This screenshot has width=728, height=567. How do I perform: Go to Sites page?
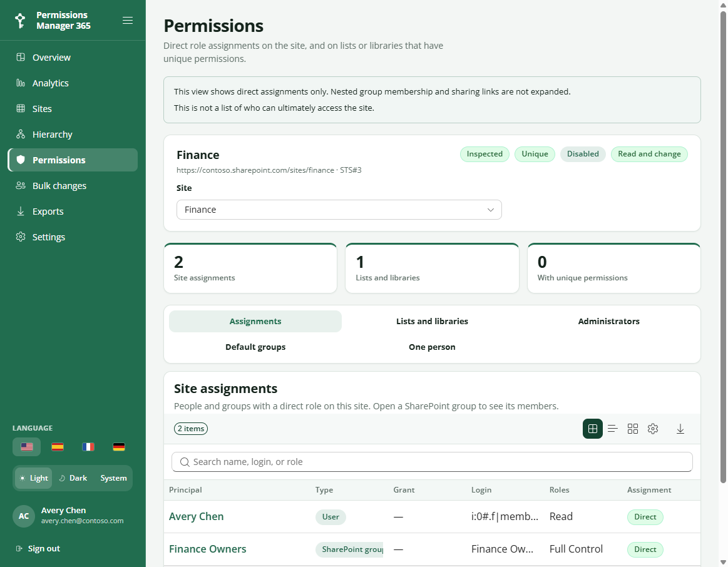pos(73,108)
